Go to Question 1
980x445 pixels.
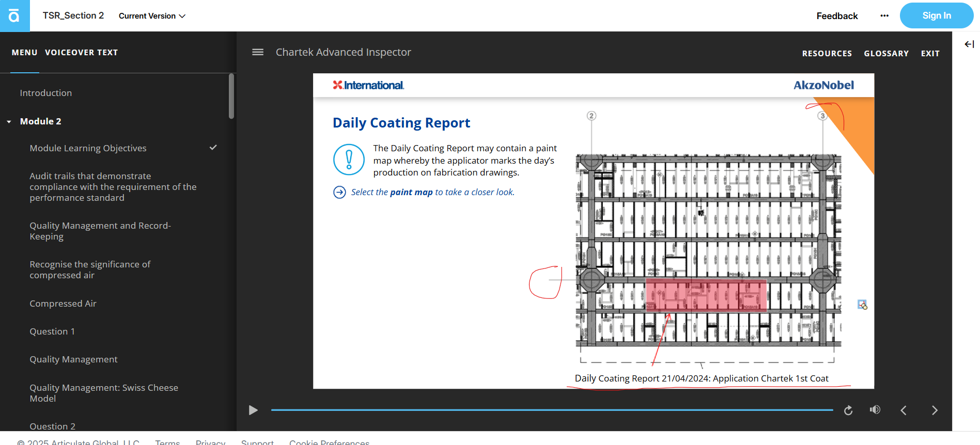point(52,331)
